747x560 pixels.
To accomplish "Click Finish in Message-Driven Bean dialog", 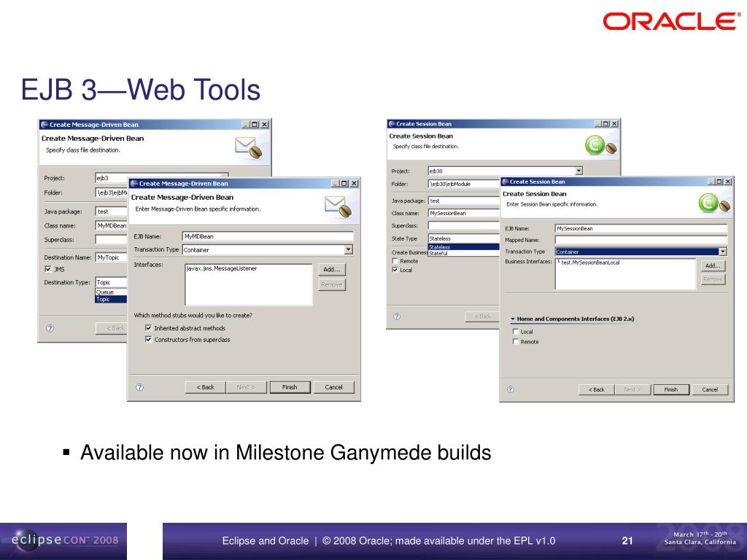I will click(290, 387).
